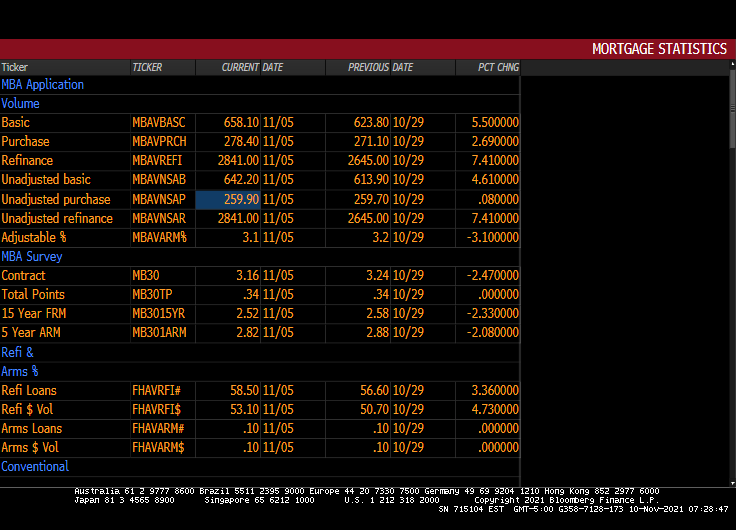Click the MB30 Contract ticker
The width and height of the screenshot is (736, 530).
pyautogui.click(x=146, y=276)
